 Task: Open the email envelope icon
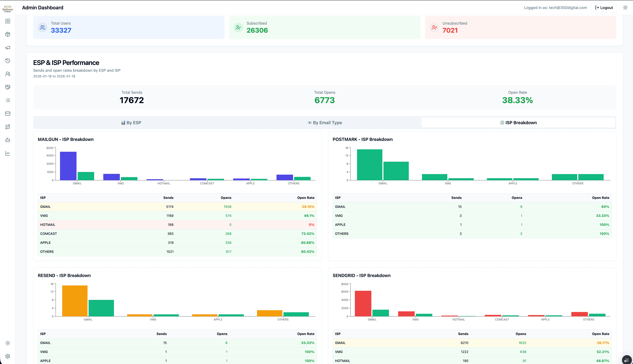[8, 114]
